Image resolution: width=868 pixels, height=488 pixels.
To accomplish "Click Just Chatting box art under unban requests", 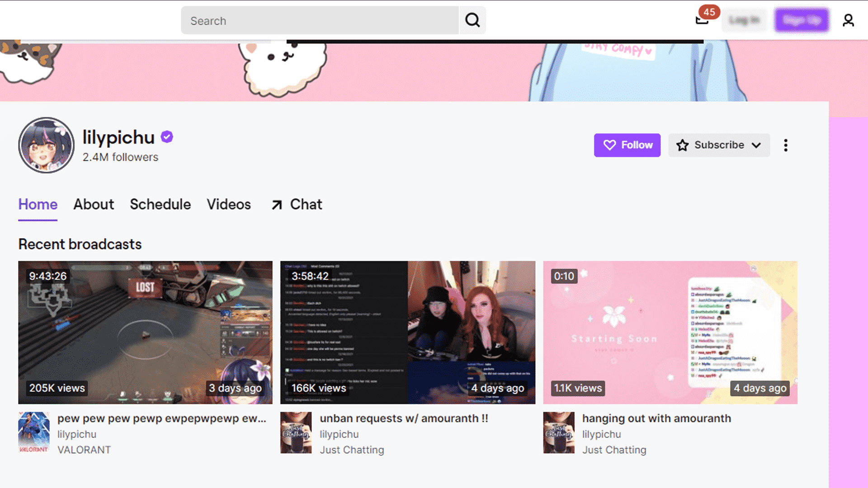I will [296, 432].
